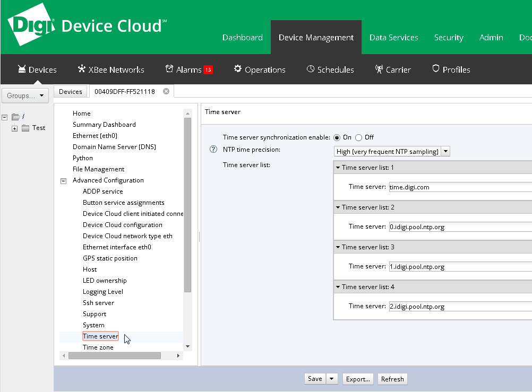Open Schedules clock item
The image size is (532, 392).
[330, 69]
